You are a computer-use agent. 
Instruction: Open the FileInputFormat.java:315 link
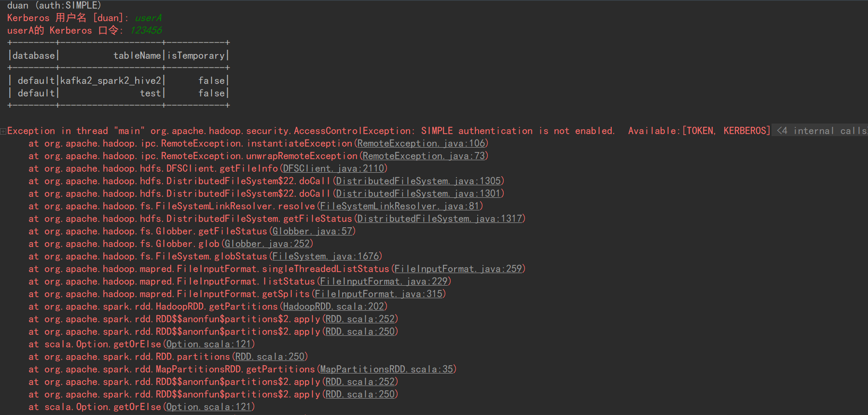[x=379, y=294]
